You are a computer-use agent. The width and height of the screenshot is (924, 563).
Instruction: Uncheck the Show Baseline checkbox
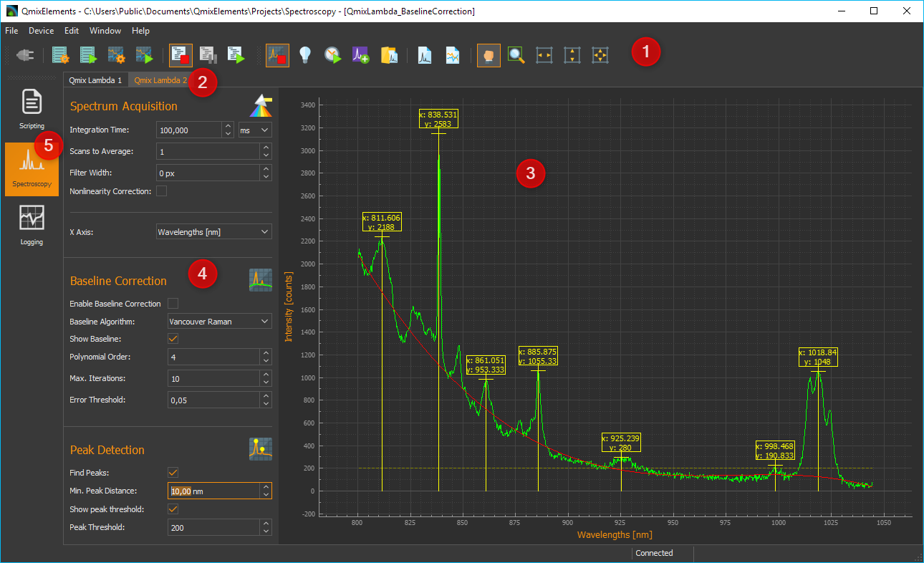click(173, 339)
